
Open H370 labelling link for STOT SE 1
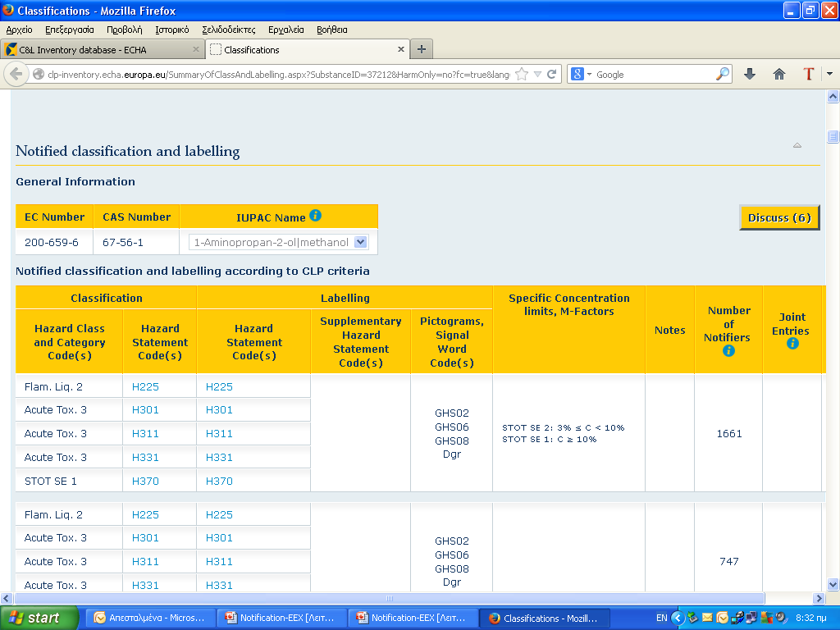pyautogui.click(x=219, y=481)
